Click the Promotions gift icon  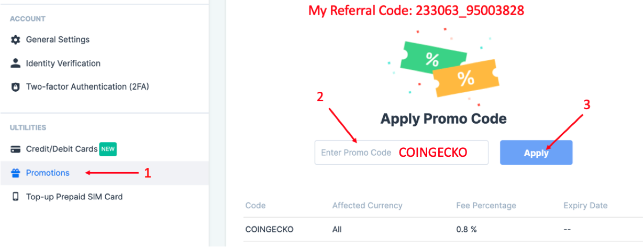tap(16, 173)
